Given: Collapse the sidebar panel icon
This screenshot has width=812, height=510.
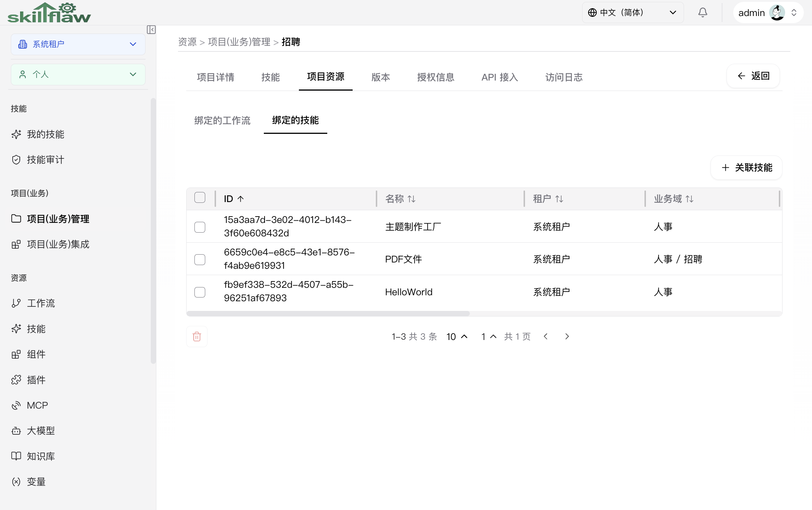Looking at the screenshot, I should 151,30.
